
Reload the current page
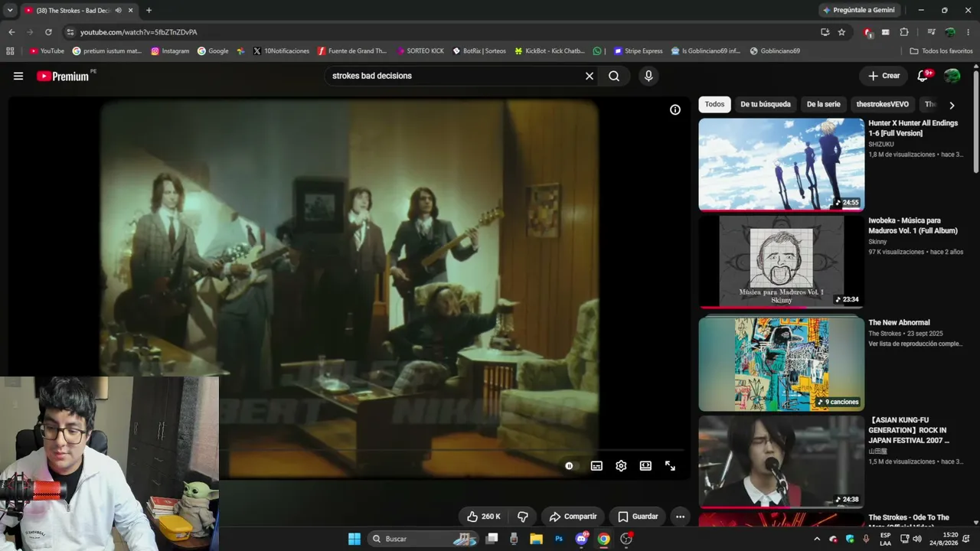48,32
